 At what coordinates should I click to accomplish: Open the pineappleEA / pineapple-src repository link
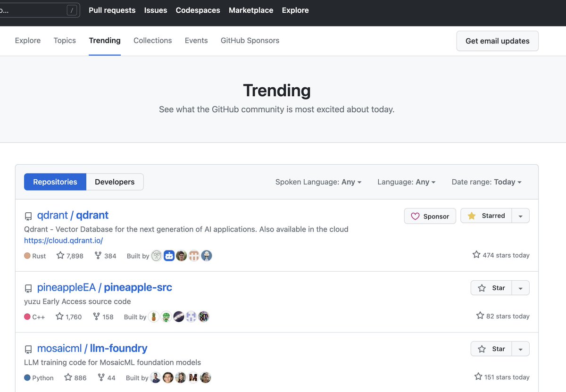105,287
